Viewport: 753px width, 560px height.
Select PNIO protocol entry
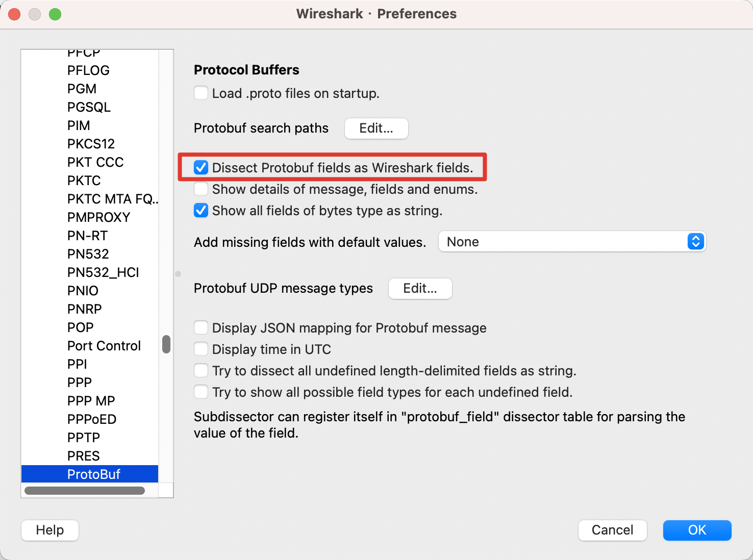coord(90,291)
